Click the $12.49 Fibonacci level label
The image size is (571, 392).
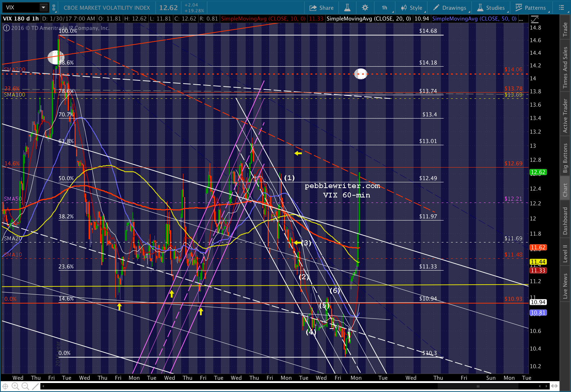(428, 178)
